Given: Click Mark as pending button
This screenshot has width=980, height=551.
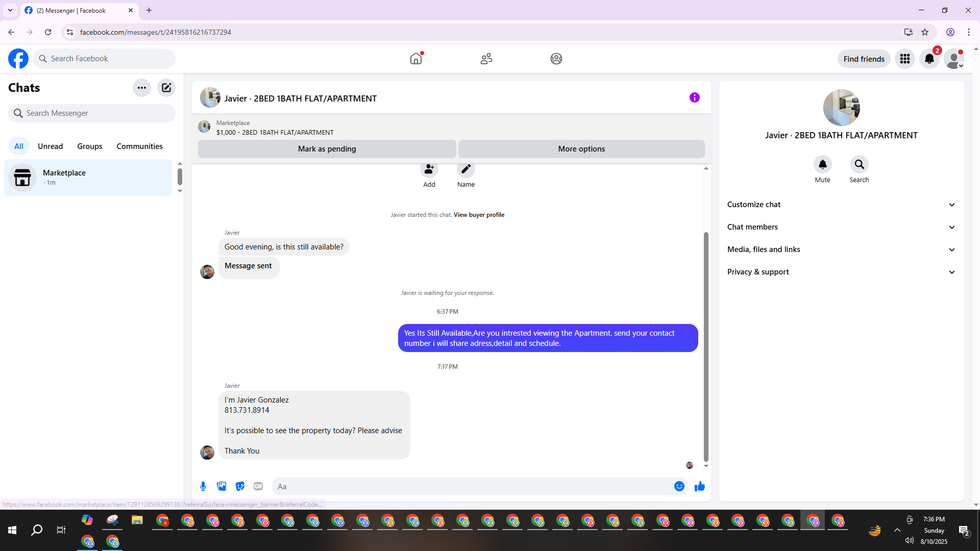Looking at the screenshot, I should [x=327, y=149].
